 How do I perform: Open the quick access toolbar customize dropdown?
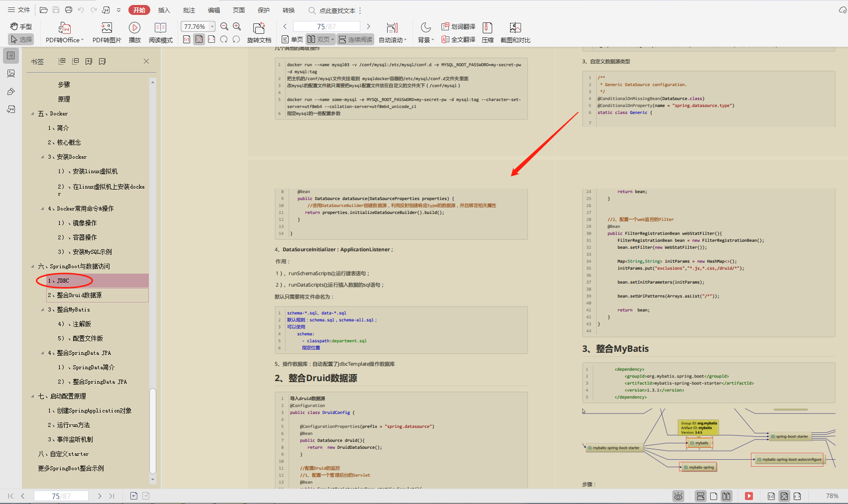[x=118, y=10]
